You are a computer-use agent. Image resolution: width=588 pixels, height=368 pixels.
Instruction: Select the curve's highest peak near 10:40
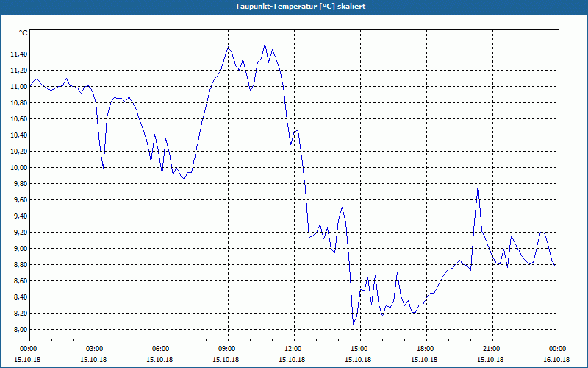(265, 44)
